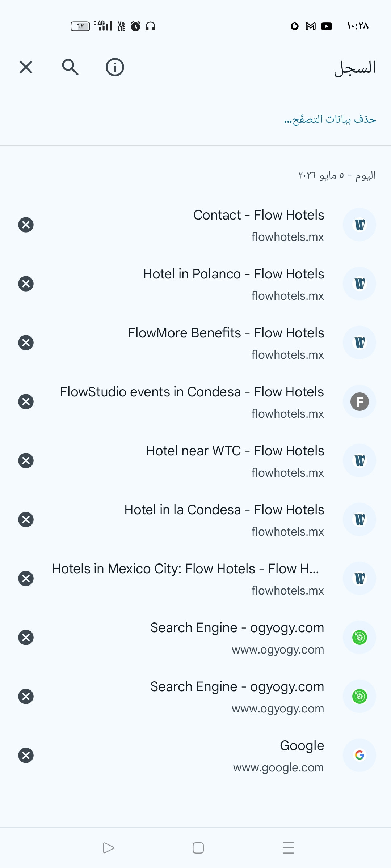Delete the last Search Engine ogyogy.com entry
391x868 pixels.
(x=26, y=696)
